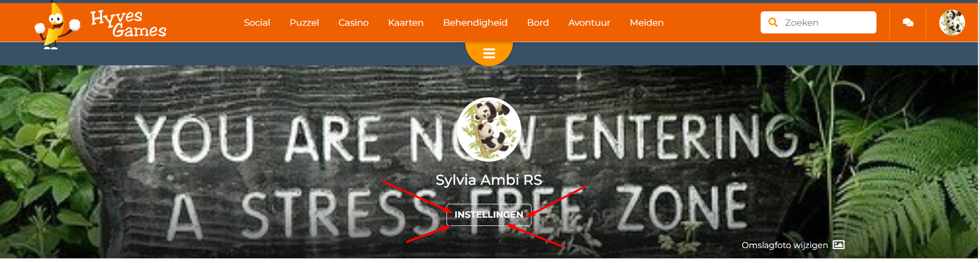
Task: Click the Hyves Games banana mascot
Action: (x=55, y=26)
